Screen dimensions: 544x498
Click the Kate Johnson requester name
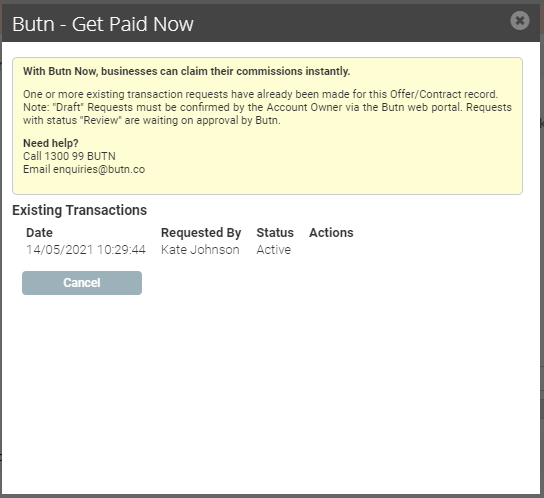[x=200, y=250]
